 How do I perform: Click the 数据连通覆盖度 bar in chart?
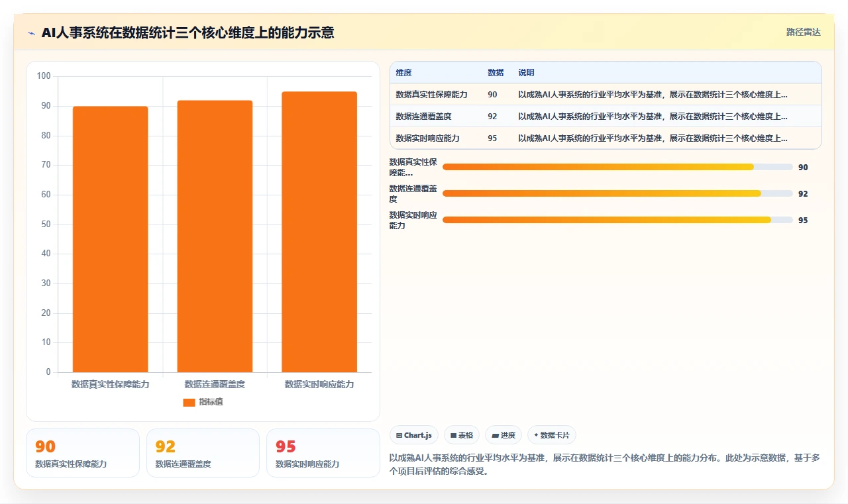pyautogui.click(x=215, y=236)
